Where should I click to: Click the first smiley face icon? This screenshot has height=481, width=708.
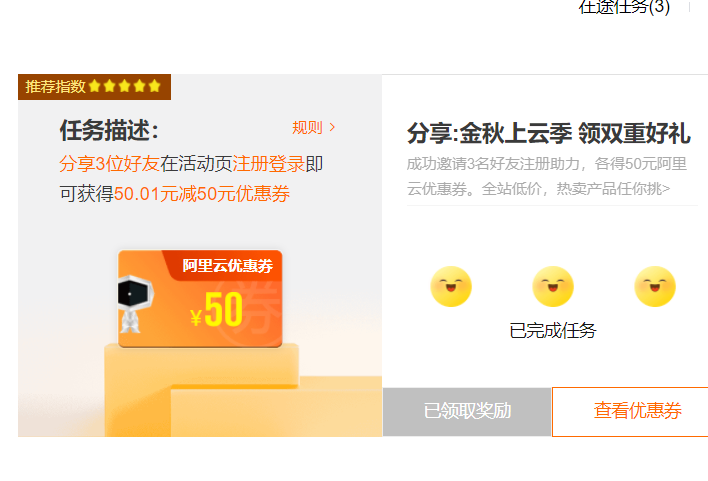pos(451,286)
